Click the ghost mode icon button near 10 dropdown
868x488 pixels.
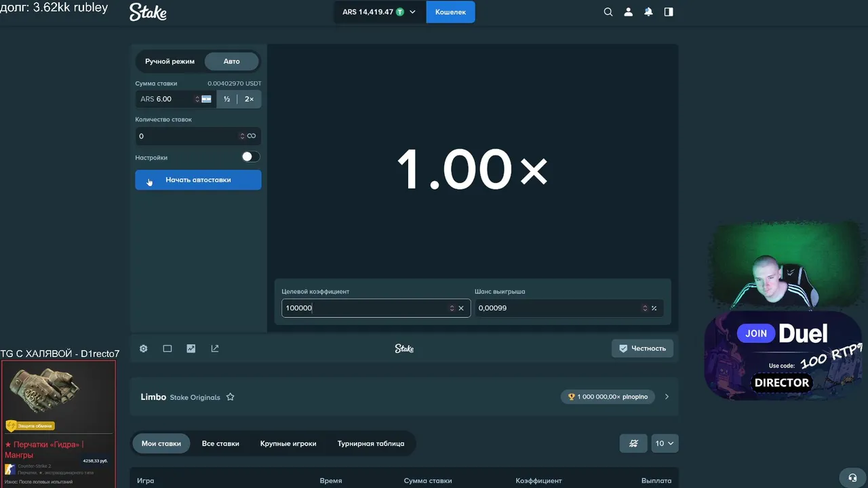633,443
